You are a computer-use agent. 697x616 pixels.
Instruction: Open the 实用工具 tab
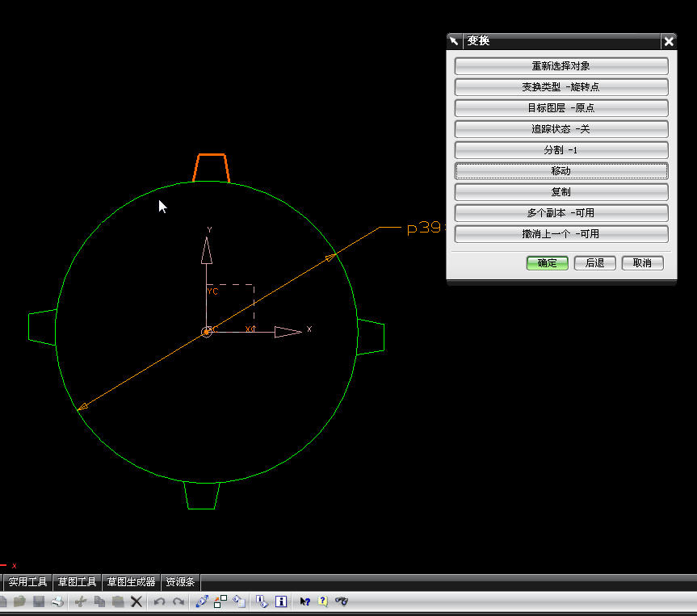[x=27, y=582]
